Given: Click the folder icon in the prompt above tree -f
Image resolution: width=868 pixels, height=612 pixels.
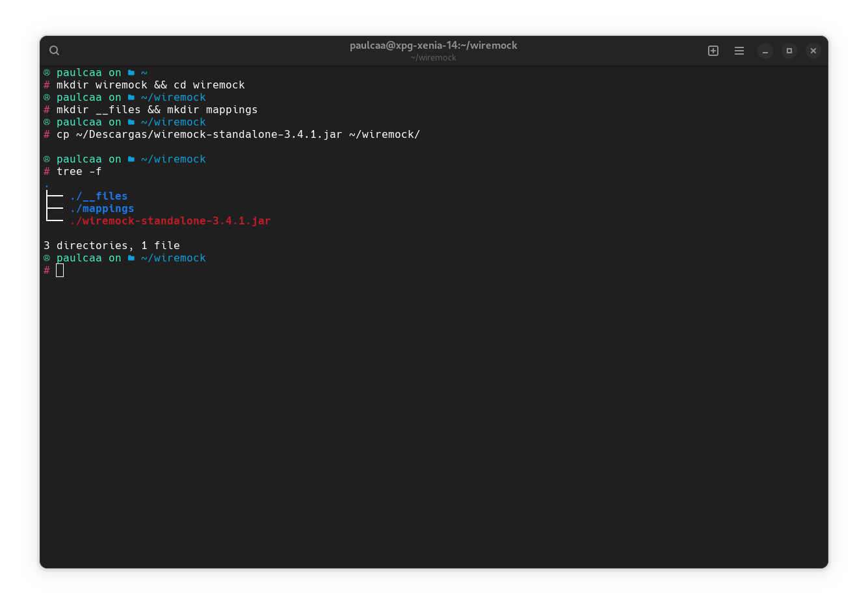Looking at the screenshot, I should pyautogui.click(x=131, y=159).
